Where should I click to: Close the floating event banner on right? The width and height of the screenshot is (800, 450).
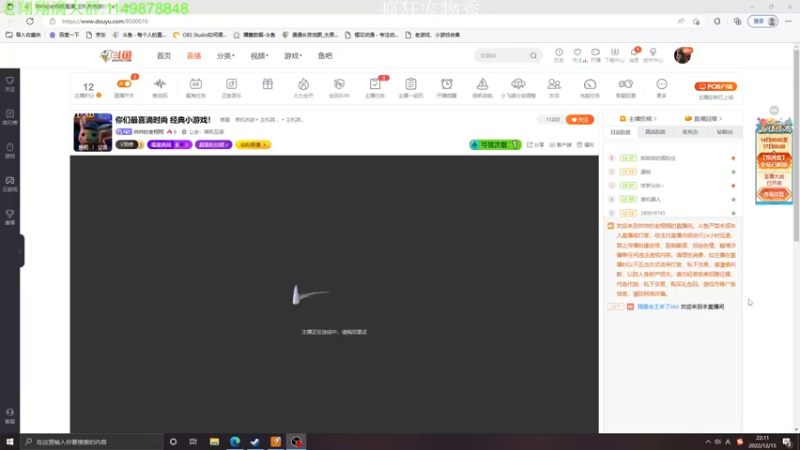(774, 111)
